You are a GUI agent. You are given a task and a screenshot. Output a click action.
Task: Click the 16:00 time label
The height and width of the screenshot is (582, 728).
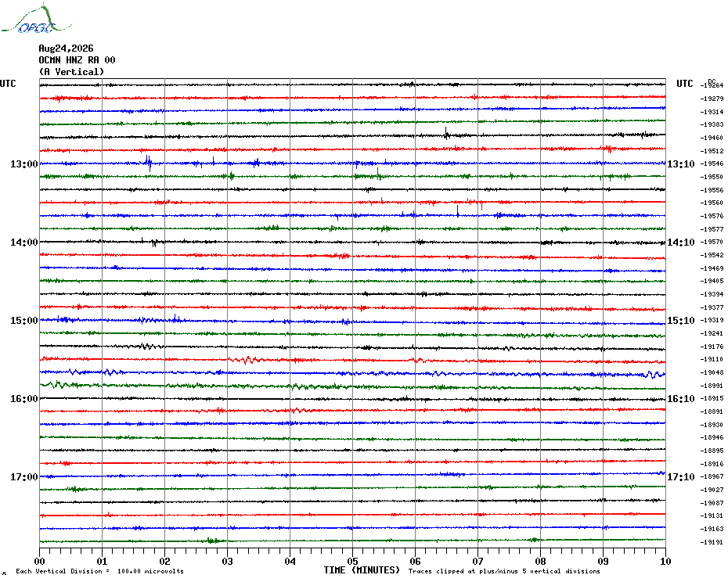(x=24, y=399)
